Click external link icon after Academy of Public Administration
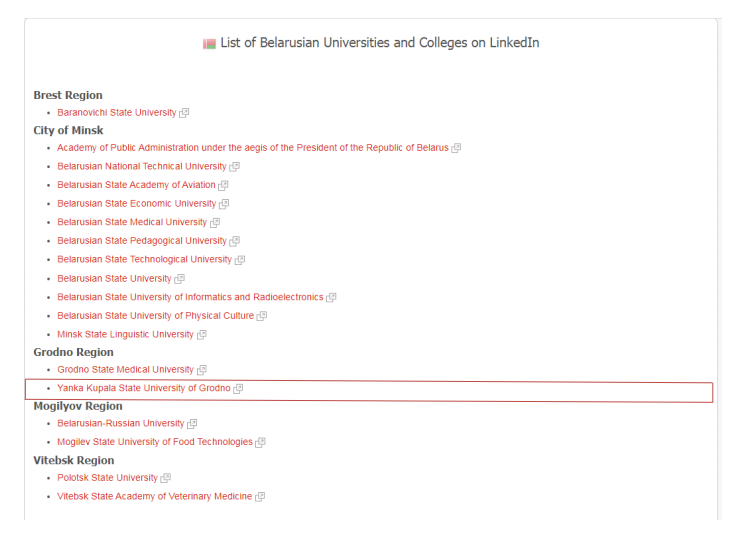This screenshot has height=543, width=739. [x=456, y=148]
